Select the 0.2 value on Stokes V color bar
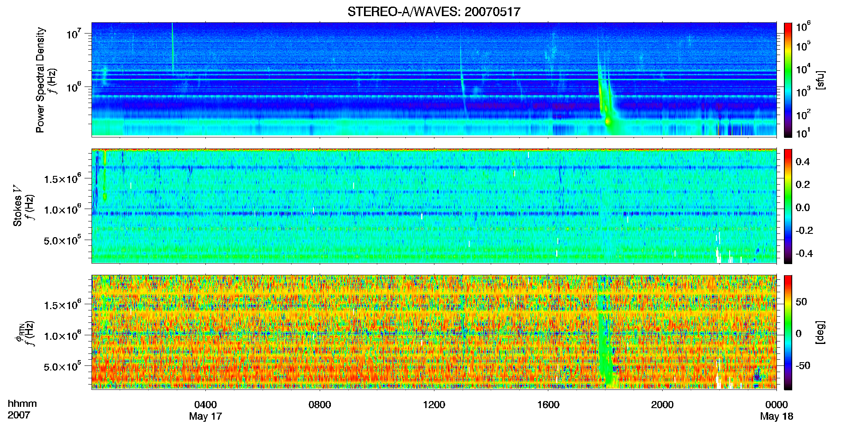This screenshot has height=447, width=868. click(803, 185)
